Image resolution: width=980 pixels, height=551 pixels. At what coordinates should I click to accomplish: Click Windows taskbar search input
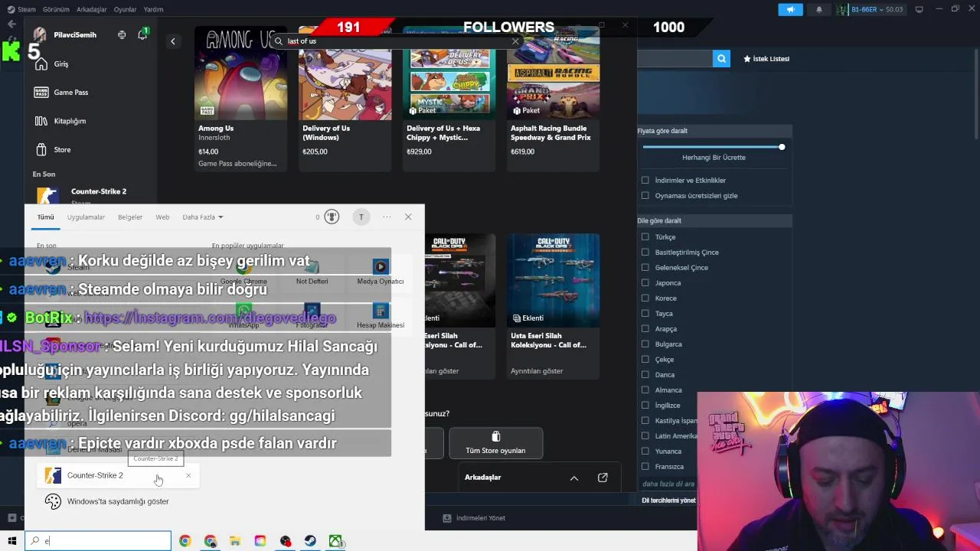pos(98,541)
